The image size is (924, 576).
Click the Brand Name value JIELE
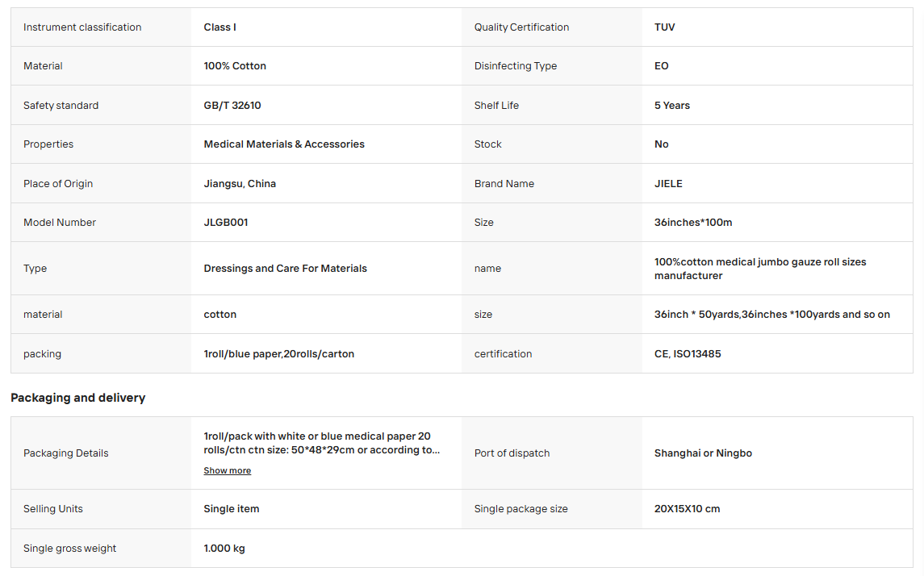point(668,183)
